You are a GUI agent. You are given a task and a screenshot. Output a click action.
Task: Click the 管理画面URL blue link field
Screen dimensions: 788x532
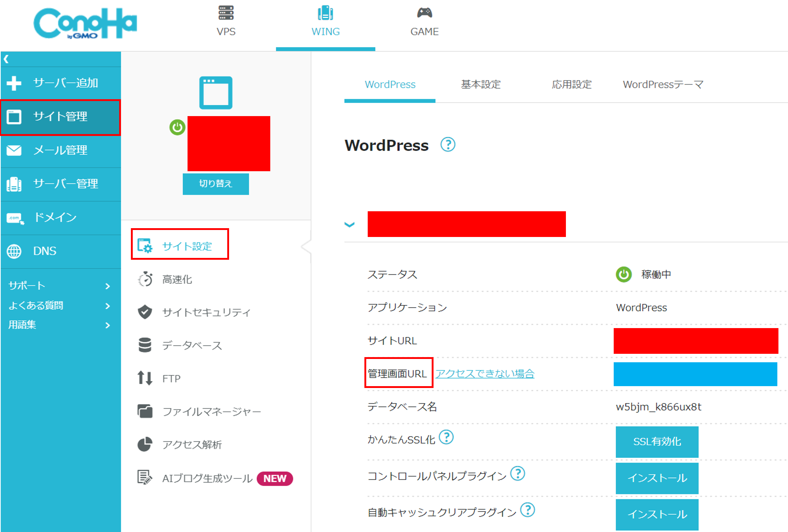tap(695, 374)
